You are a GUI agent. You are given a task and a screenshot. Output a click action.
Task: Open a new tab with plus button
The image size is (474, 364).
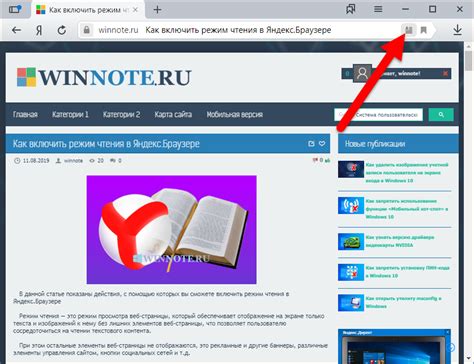pos(157,10)
